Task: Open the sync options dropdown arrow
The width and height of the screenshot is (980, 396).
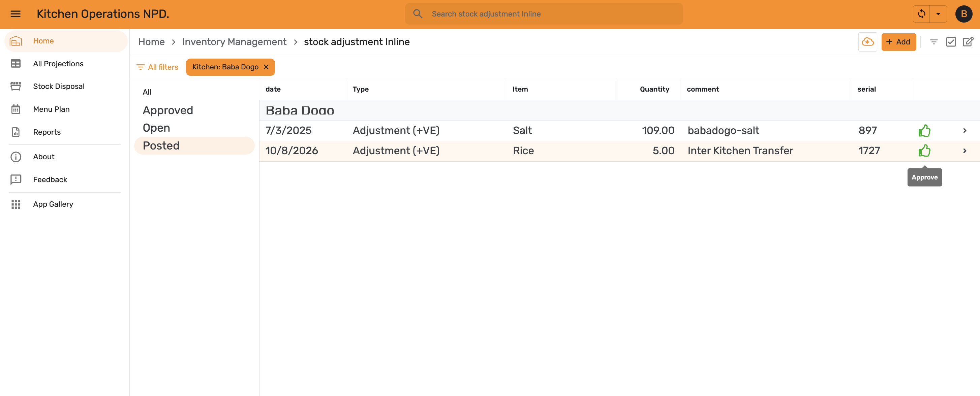Action: coord(938,14)
